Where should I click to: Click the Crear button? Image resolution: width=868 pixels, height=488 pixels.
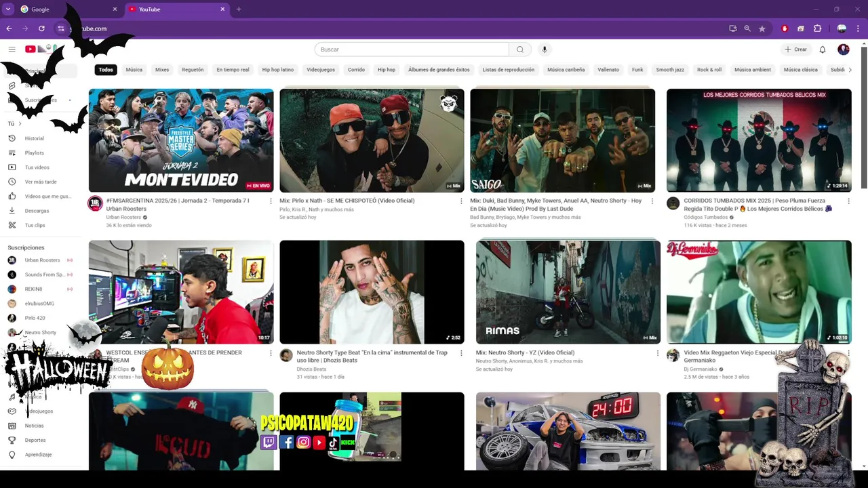(796, 49)
